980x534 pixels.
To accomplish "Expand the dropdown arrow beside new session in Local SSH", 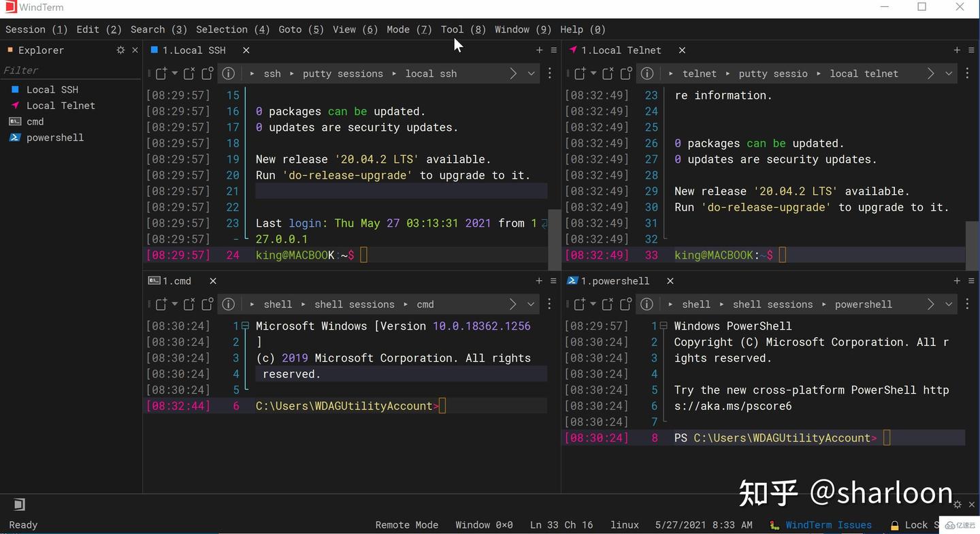I will (x=174, y=74).
